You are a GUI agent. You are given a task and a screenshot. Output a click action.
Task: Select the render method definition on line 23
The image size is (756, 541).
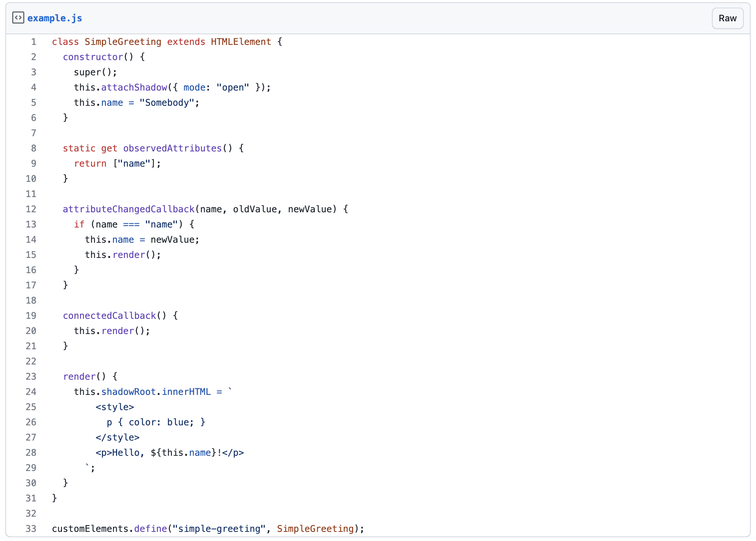[x=79, y=376]
